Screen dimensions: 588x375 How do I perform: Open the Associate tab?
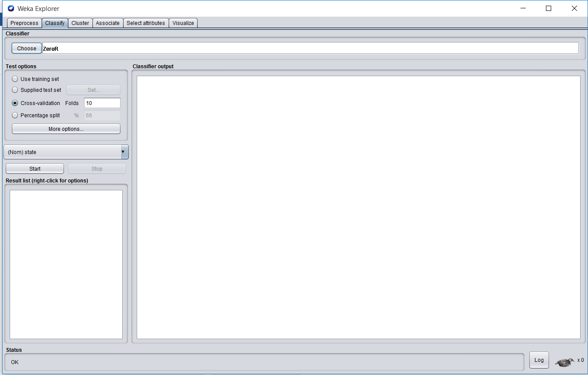[x=108, y=23]
